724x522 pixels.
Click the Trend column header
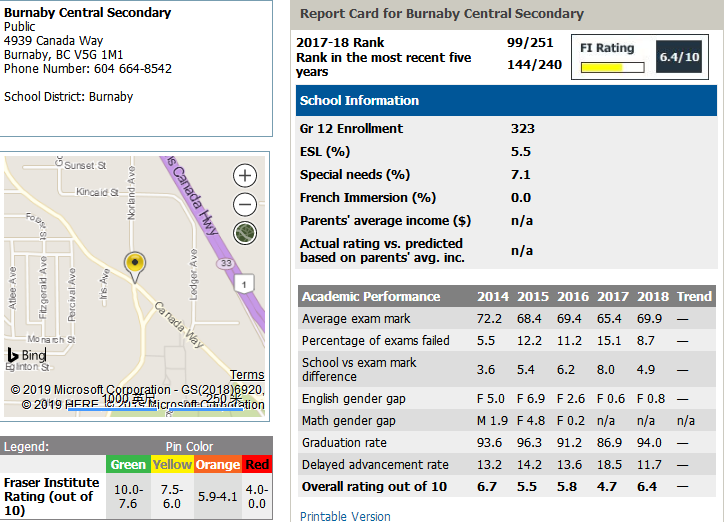pos(694,297)
